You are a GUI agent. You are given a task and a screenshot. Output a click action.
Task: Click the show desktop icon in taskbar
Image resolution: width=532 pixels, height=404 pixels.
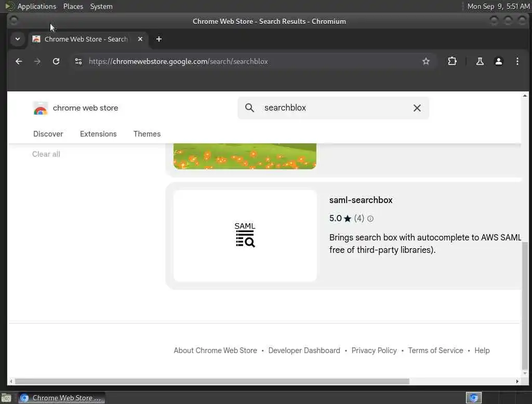click(x=6, y=398)
